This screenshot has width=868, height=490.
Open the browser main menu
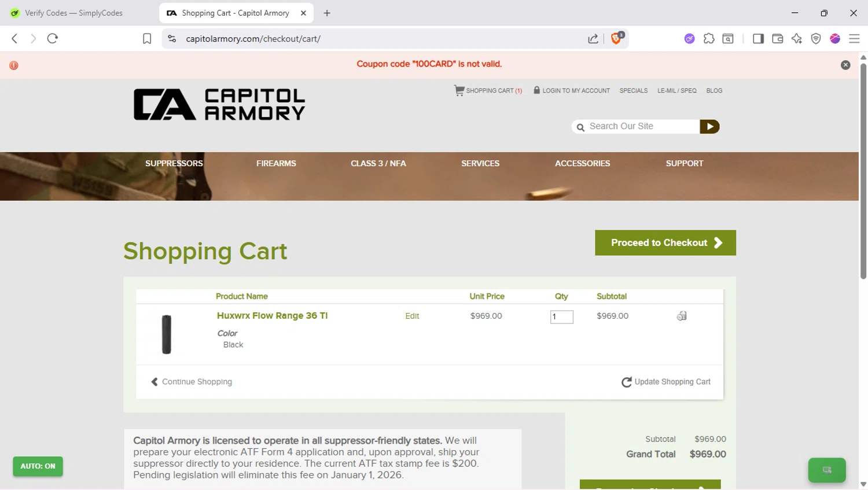click(854, 39)
